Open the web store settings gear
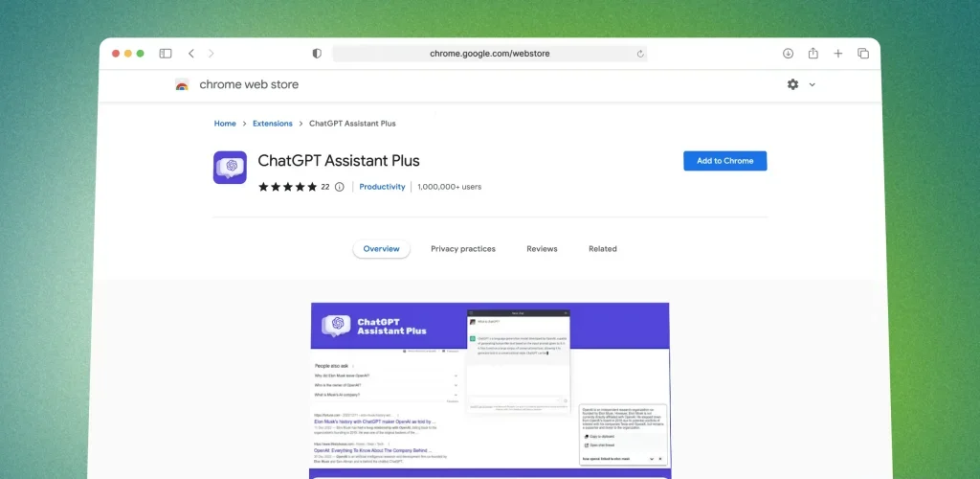This screenshot has height=479, width=980. pos(792,84)
